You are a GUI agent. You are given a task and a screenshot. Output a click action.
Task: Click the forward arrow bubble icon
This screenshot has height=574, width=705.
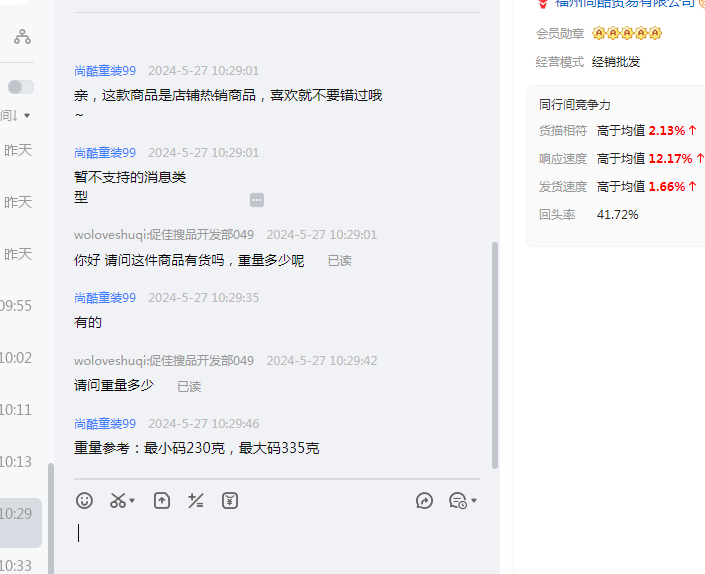point(424,500)
